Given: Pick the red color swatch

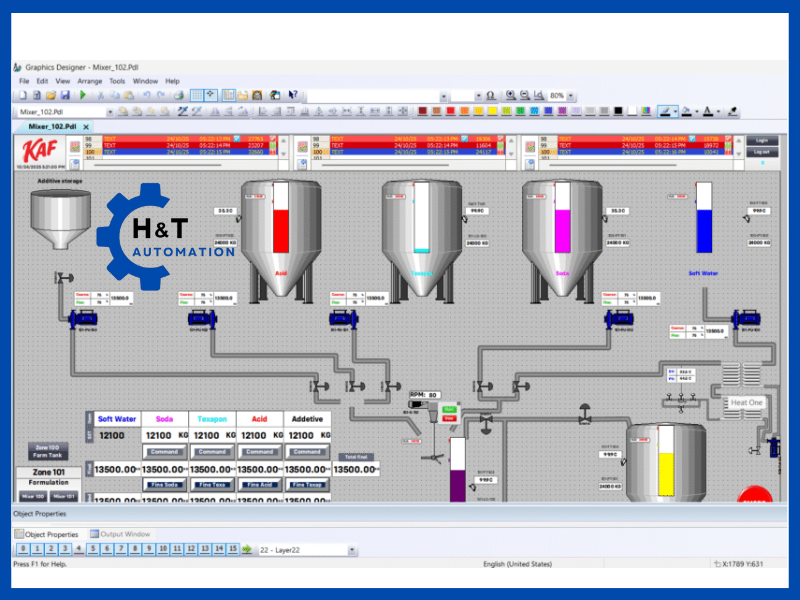Looking at the screenshot, I should [453, 108].
